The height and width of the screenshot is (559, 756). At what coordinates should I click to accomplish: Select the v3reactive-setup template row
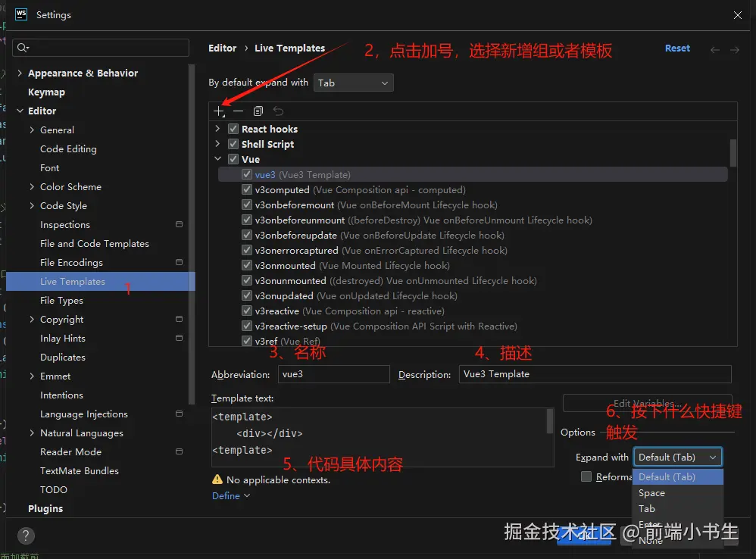point(473,326)
